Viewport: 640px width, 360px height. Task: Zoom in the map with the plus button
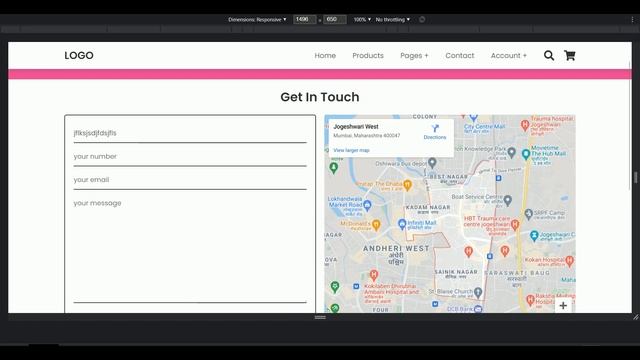click(563, 305)
